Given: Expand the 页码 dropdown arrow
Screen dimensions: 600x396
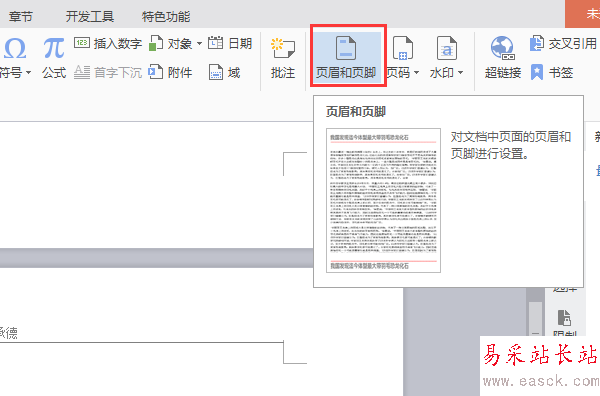Looking at the screenshot, I should (x=416, y=73).
